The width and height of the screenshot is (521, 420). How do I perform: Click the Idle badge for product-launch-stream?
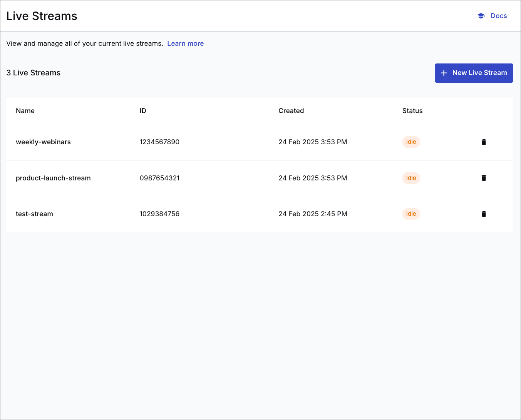coord(411,178)
